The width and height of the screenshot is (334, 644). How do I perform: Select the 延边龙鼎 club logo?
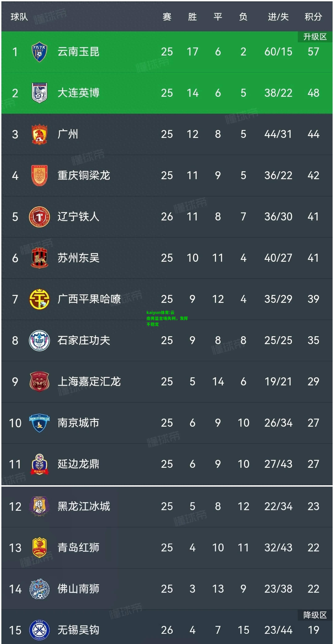(x=39, y=464)
